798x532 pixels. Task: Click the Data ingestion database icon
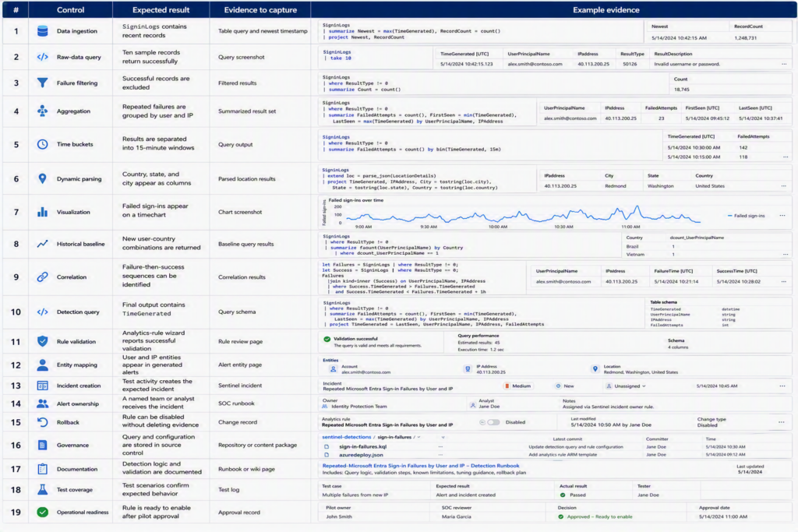[43, 31]
